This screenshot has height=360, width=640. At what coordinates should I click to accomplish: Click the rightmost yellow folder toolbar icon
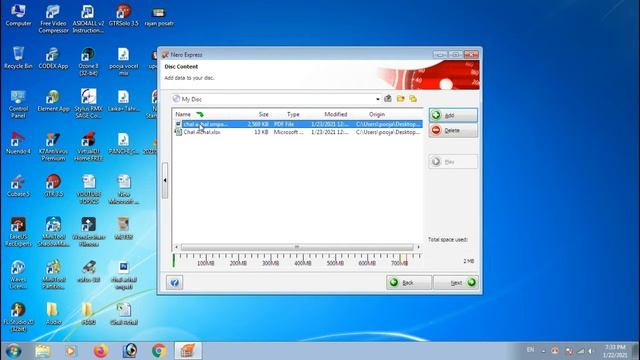click(413, 99)
